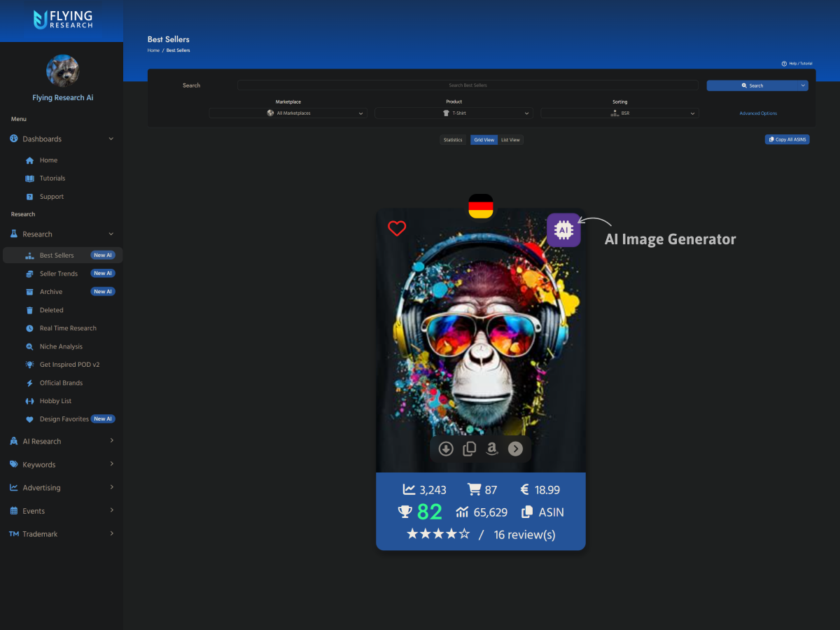This screenshot has height=630, width=840.
Task: Favorite the monkey design with the heart icon
Action: click(x=397, y=228)
